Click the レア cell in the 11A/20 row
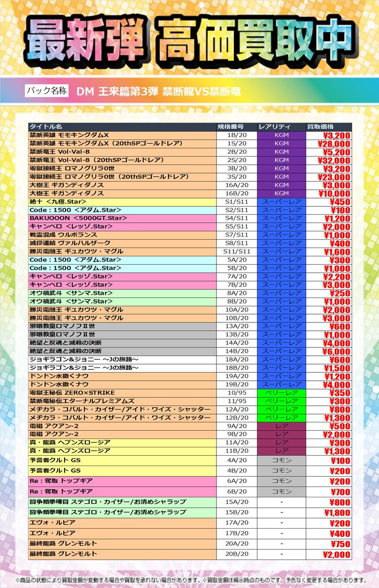This screenshot has height=588, width=379. click(282, 443)
